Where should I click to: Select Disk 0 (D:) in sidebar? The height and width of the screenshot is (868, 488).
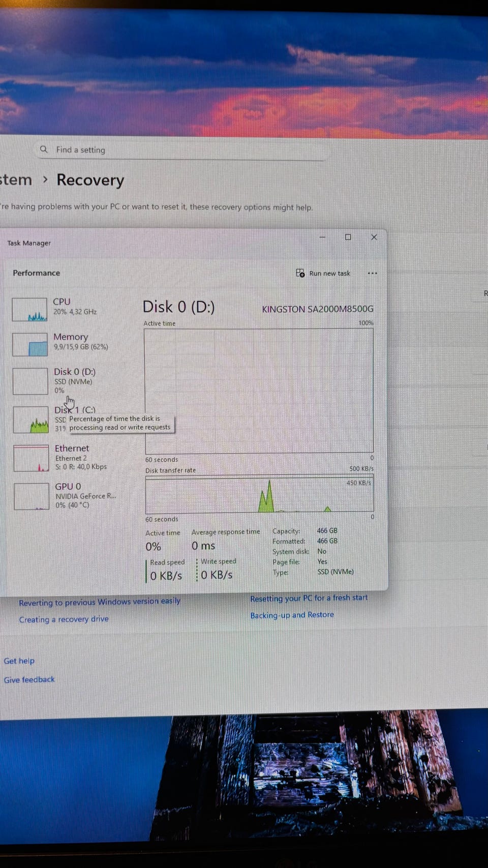pos(74,372)
